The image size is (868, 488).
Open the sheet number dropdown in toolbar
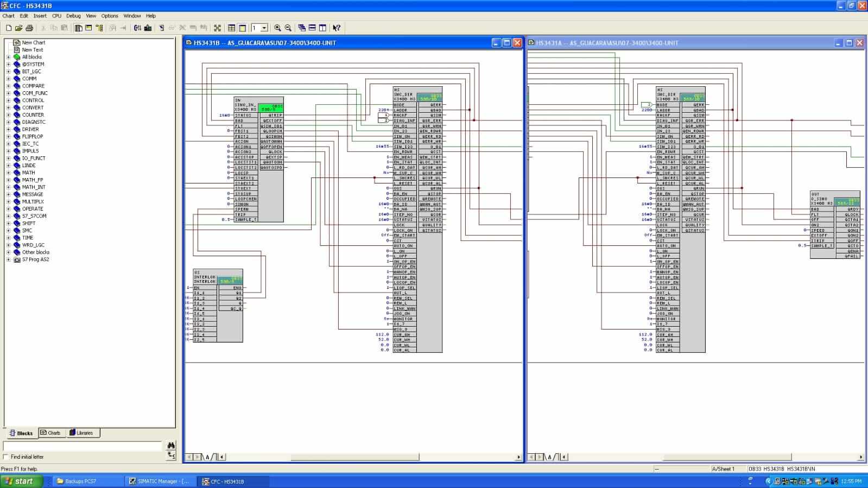[264, 28]
